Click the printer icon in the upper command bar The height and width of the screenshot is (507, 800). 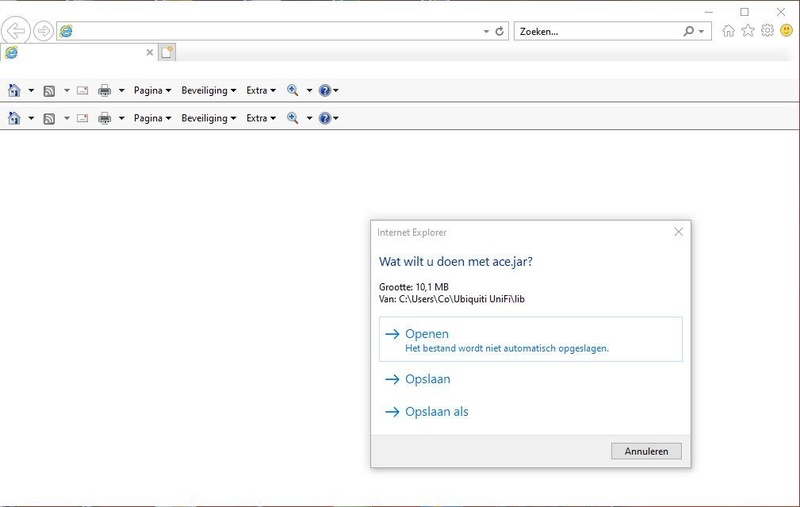104,90
